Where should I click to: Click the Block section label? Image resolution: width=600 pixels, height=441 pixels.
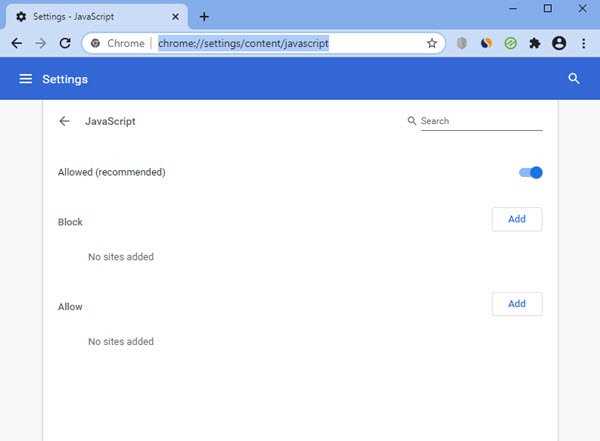tap(70, 222)
